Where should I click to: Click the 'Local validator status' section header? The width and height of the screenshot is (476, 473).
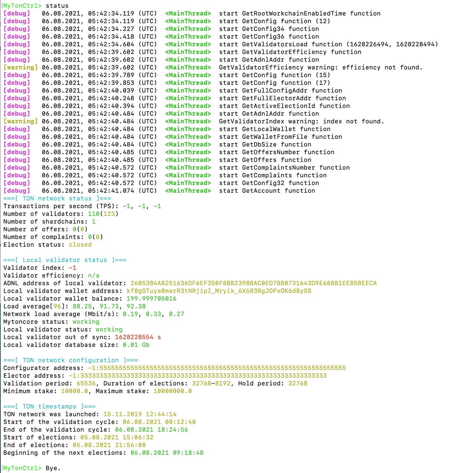pyautogui.click(x=65, y=260)
